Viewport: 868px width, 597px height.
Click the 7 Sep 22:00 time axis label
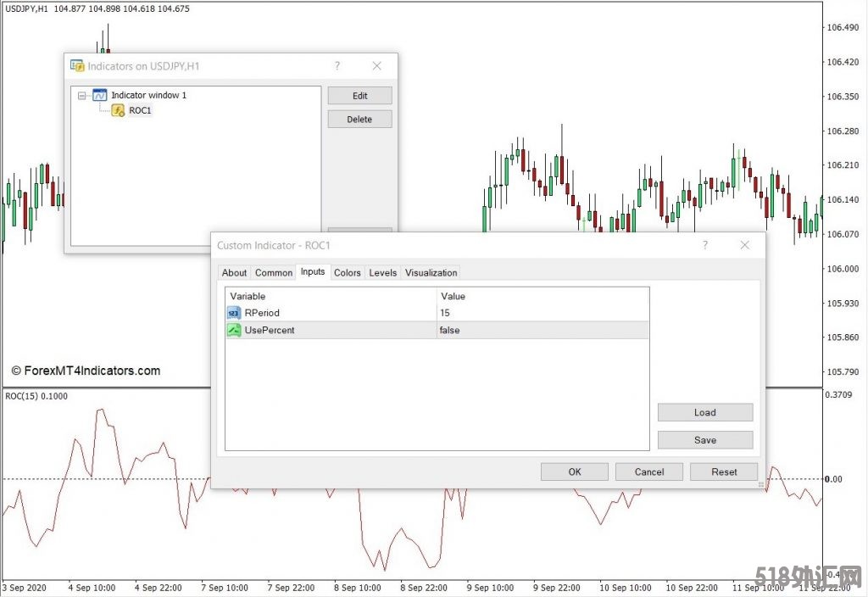coord(292,588)
